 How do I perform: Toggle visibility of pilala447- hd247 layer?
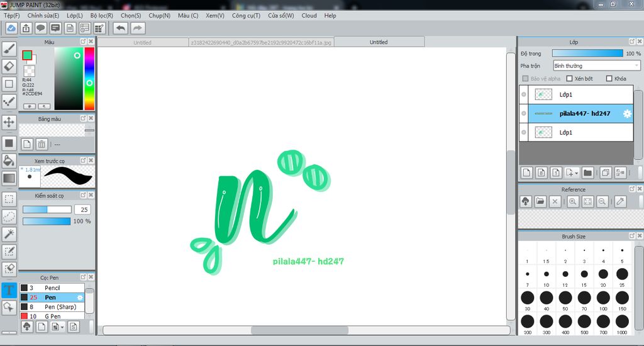tap(524, 113)
